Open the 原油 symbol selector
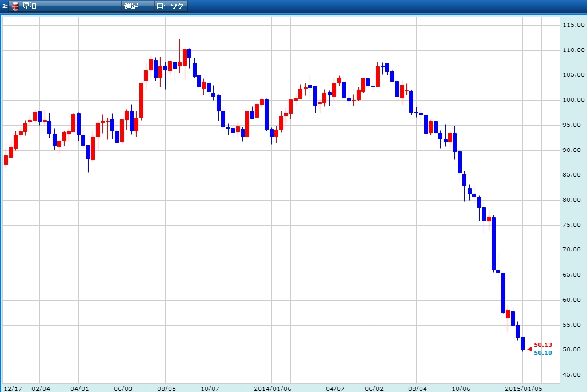The image size is (587, 392). pos(70,6)
